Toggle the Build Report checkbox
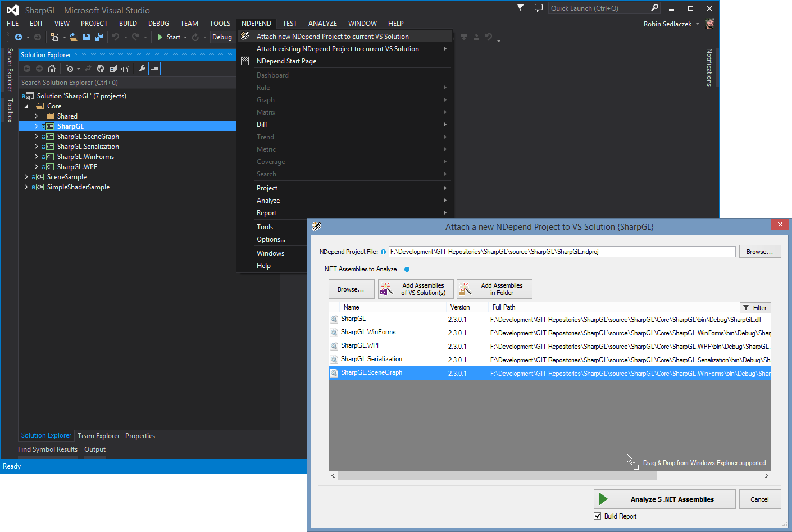792x532 pixels. [x=598, y=516]
